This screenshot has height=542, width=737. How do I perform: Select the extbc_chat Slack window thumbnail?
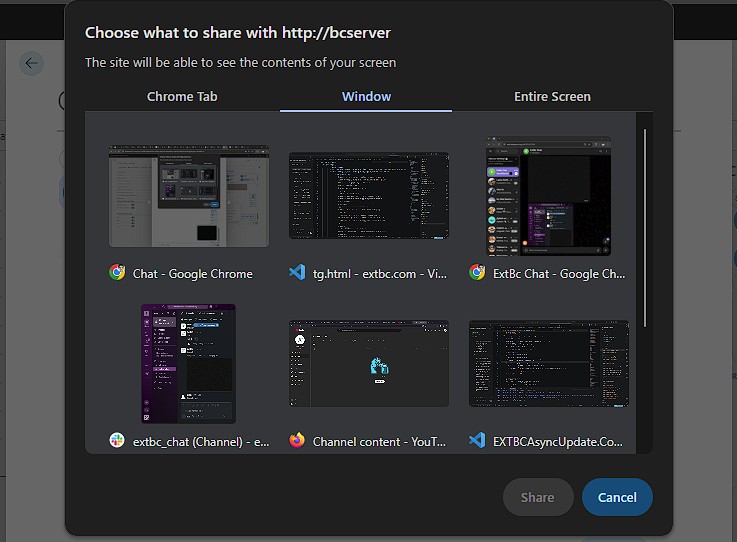pos(188,364)
